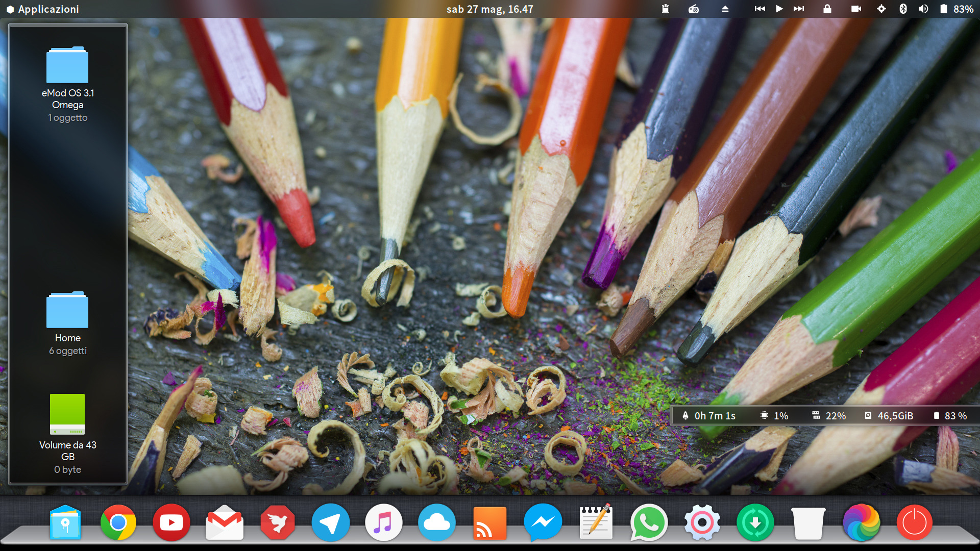Launch Google Chrome from the dock
980x551 pixels.
point(118,522)
